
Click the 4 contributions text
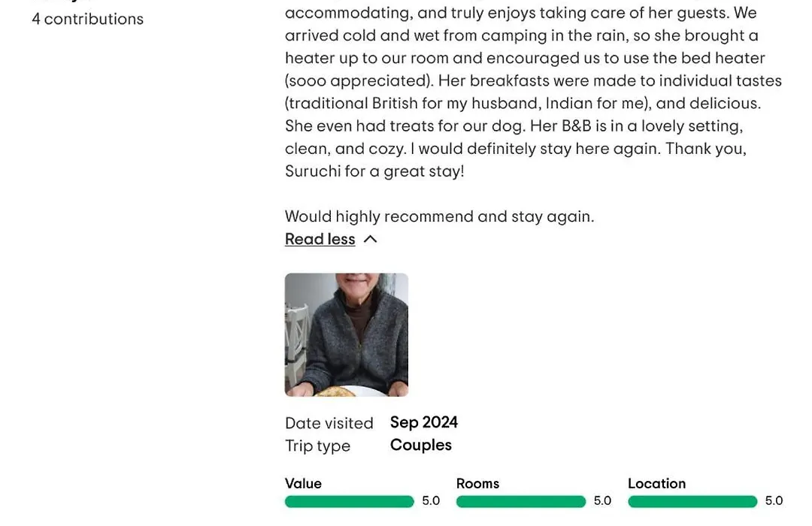[x=87, y=19]
